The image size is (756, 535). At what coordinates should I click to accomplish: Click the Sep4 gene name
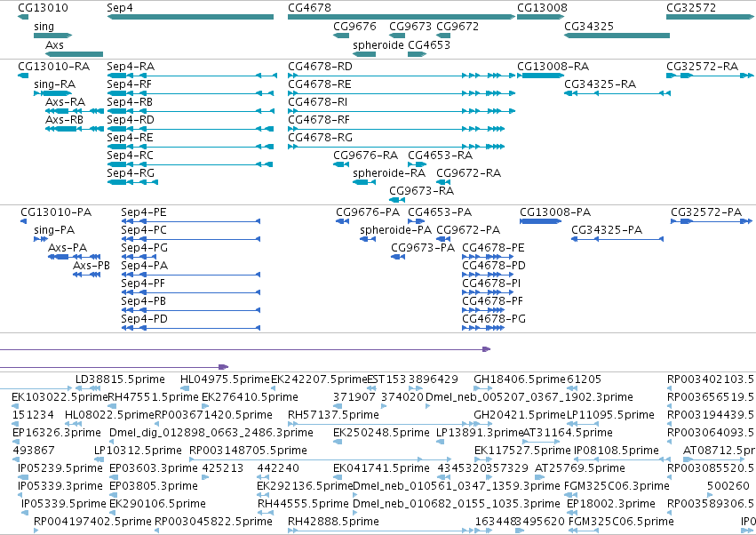[x=120, y=8]
